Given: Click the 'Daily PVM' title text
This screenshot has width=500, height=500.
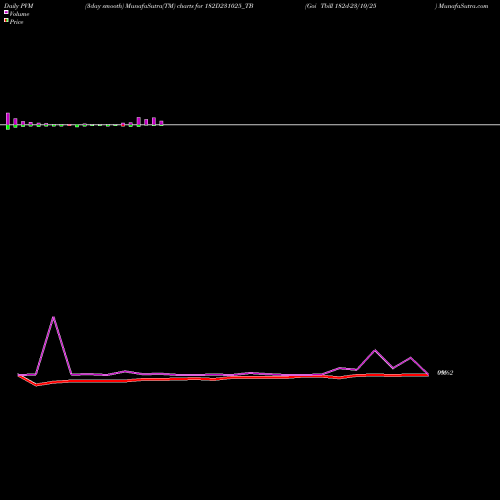Looking at the screenshot, I should click(x=19, y=6).
